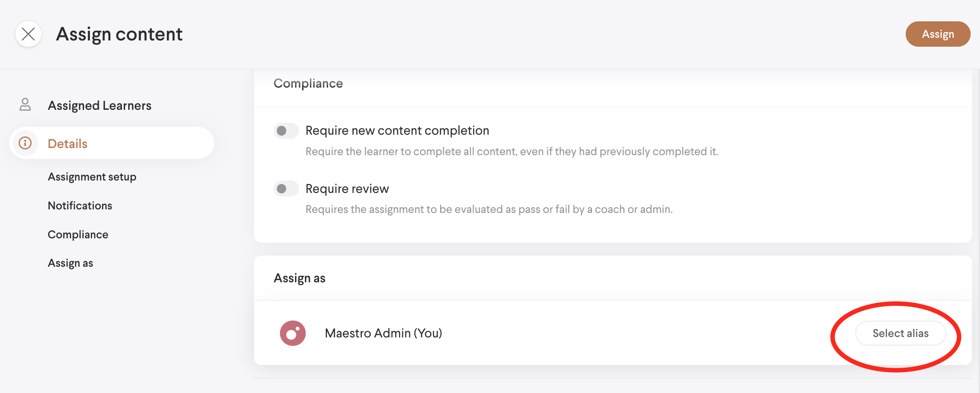Open the Assigned Learners section label
The height and width of the screenshot is (393, 980).
pyautogui.click(x=100, y=105)
